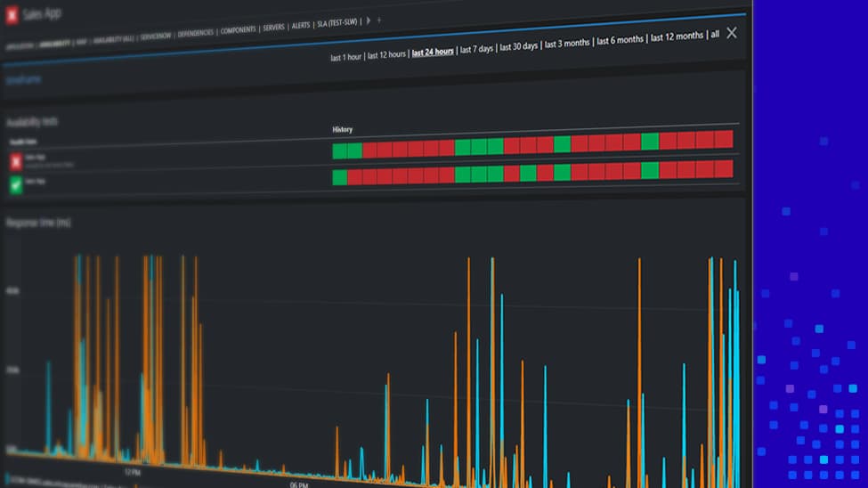
Task: Open the Components tab
Action: pyautogui.click(x=238, y=29)
